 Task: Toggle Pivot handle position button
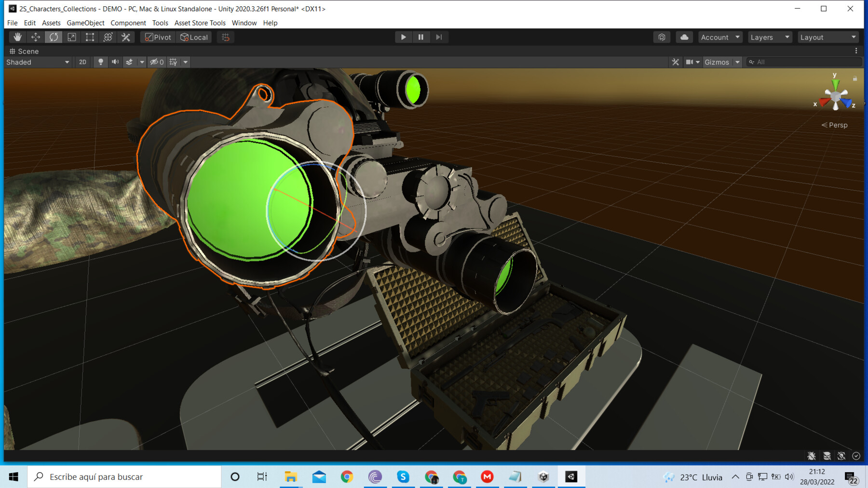click(x=158, y=37)
